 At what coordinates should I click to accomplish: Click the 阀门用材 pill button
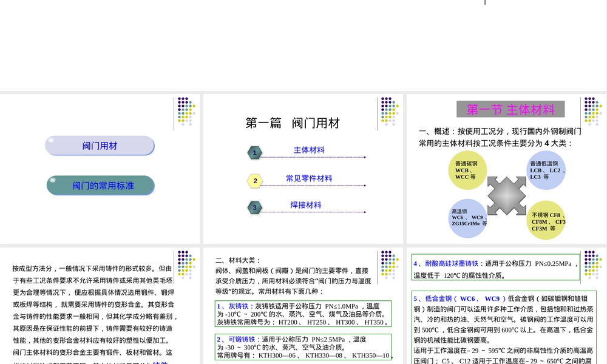(100, 146)
